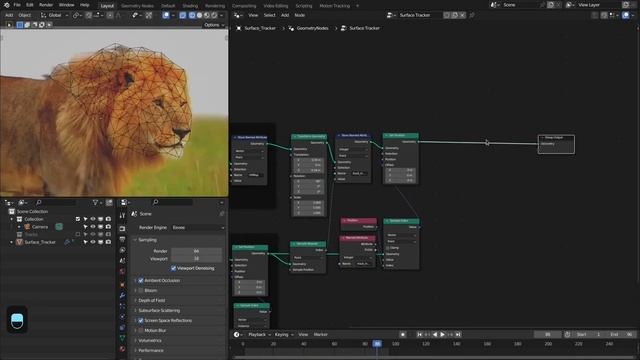Open the node editor Select menu

coord(269,15)
